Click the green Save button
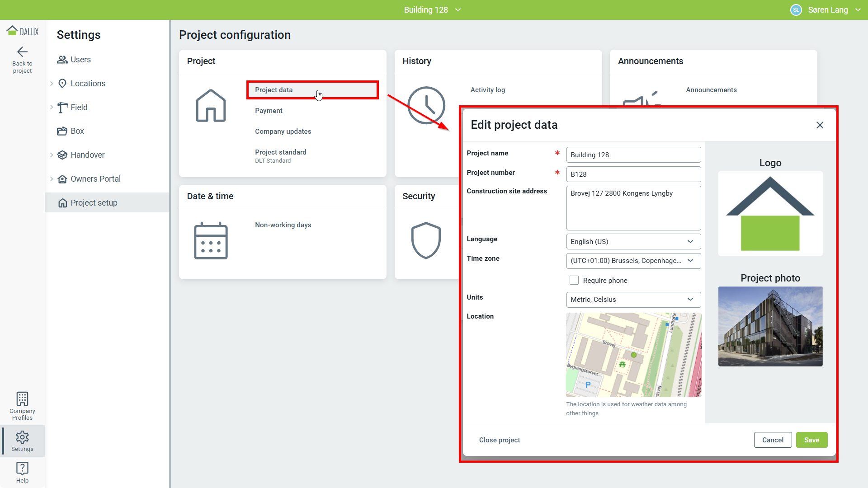The width and height of the screenshot is (868, 488). pos(811,440)
